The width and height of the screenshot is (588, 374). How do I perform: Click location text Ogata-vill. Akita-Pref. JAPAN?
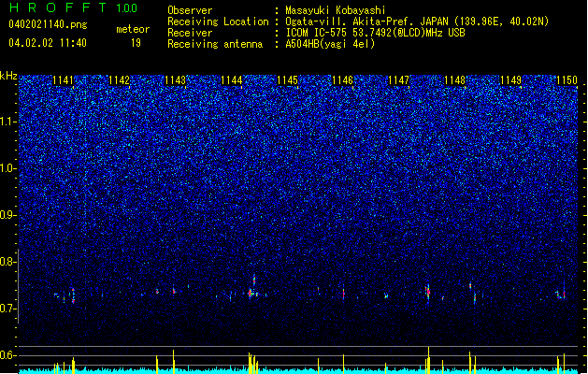coord(366,22)
